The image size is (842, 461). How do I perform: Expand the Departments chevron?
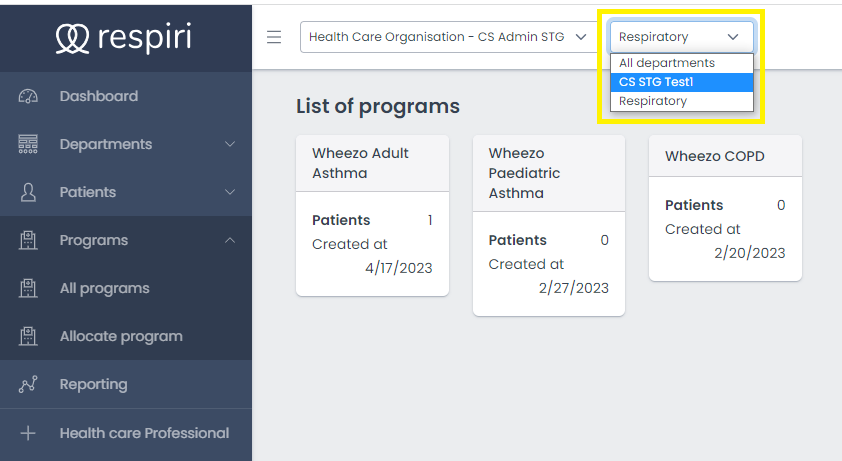coord(230,144)
